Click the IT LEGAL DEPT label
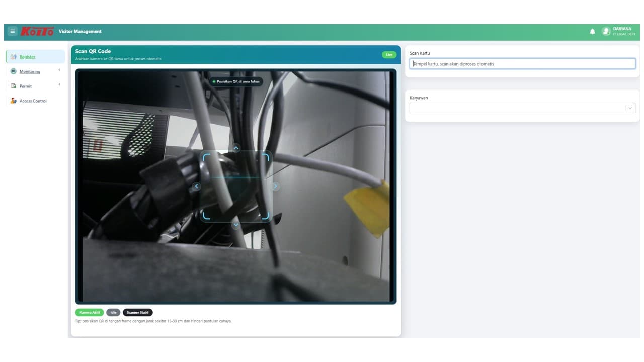644x362 pixels. (x=624, y=34)
